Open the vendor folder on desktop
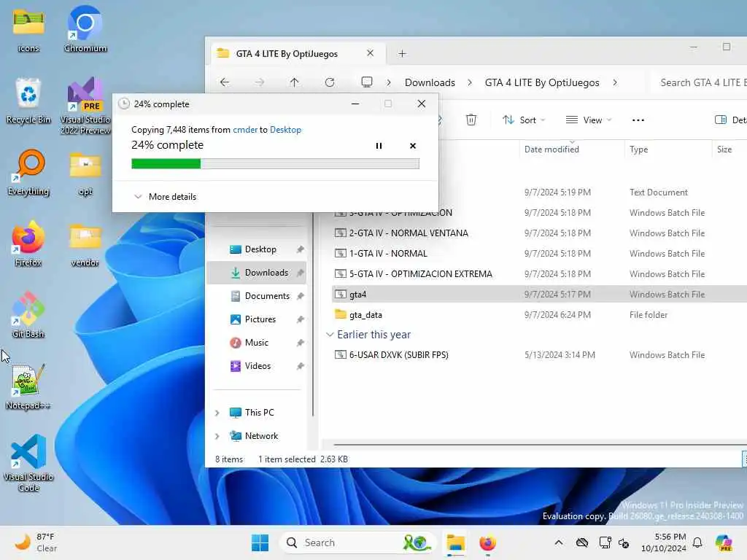Screen dimensions: 747x560 click(85, 244)
